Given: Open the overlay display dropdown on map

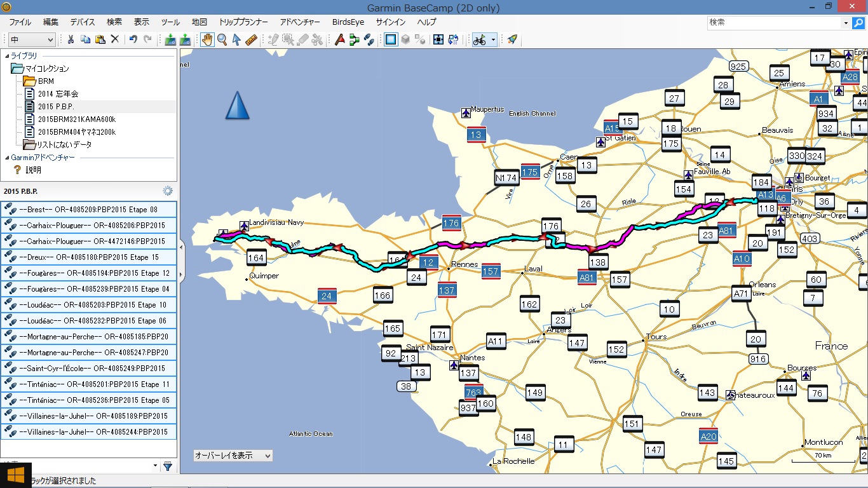Looking at the screenshot, I should 233,456.
